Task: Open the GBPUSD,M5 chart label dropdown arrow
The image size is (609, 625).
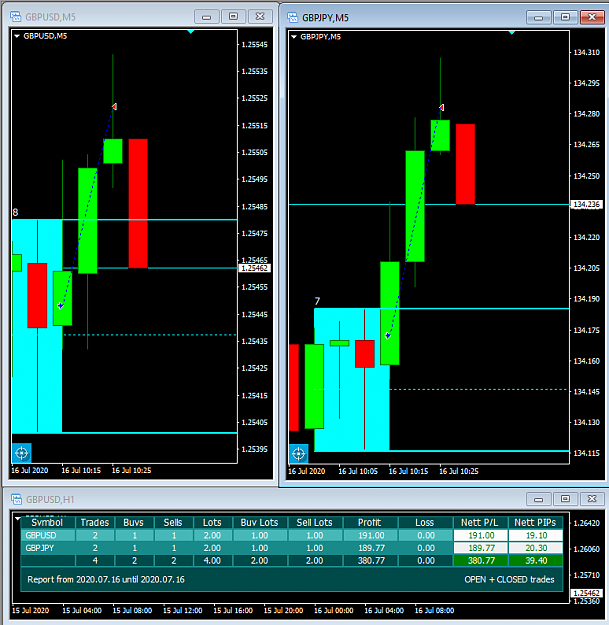Action: pos(17,36)
